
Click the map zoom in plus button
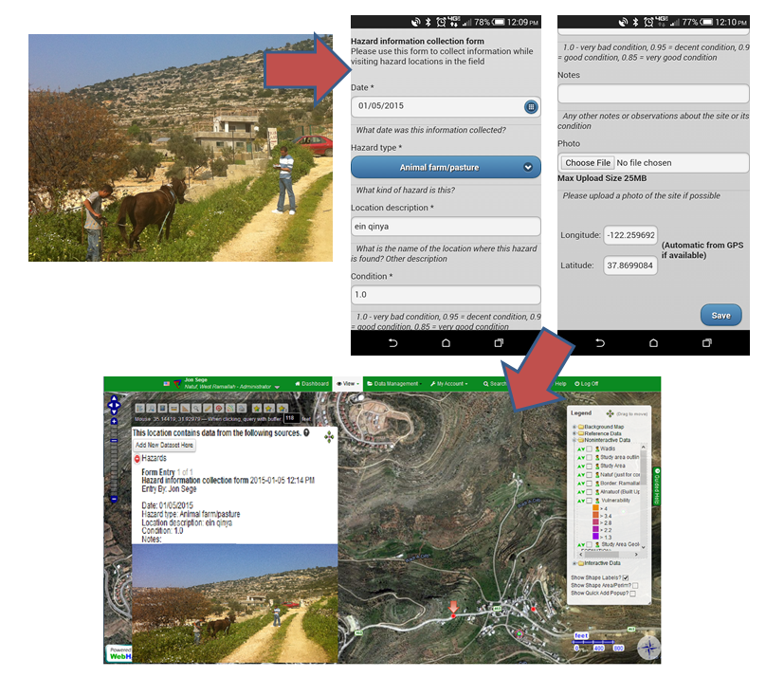[114, 422]
